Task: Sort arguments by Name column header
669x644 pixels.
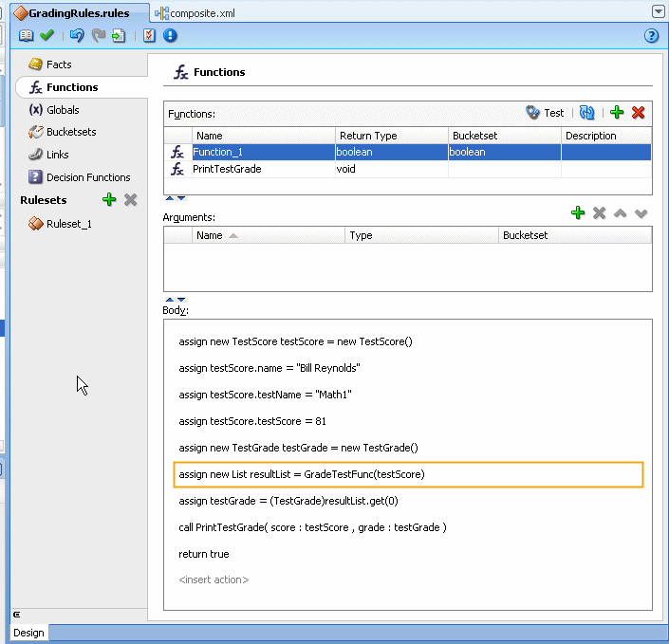Action: click(268, 235)
